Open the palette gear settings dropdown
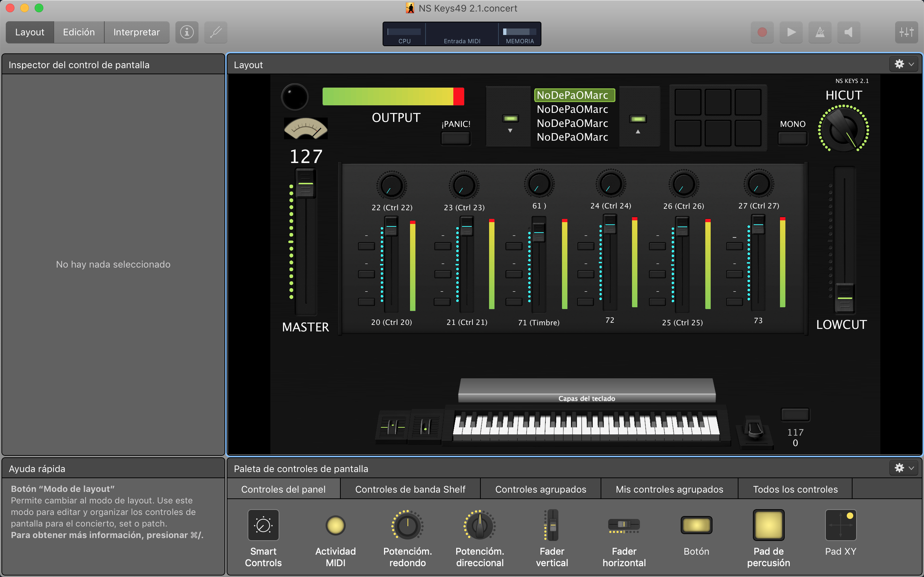 (904, 468)
